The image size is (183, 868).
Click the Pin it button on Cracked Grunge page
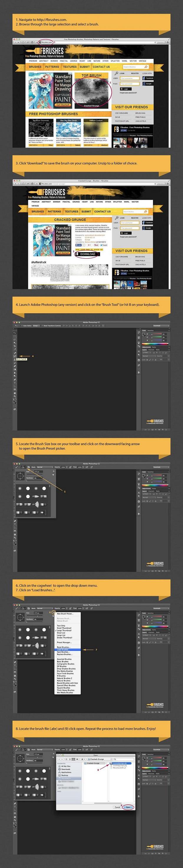click(x=96, y=245)
